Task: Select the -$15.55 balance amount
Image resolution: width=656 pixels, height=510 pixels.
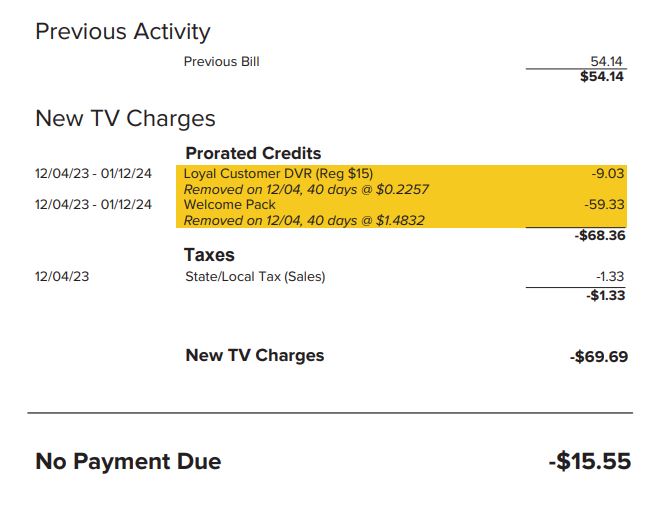Action: [x=590, y=461]
